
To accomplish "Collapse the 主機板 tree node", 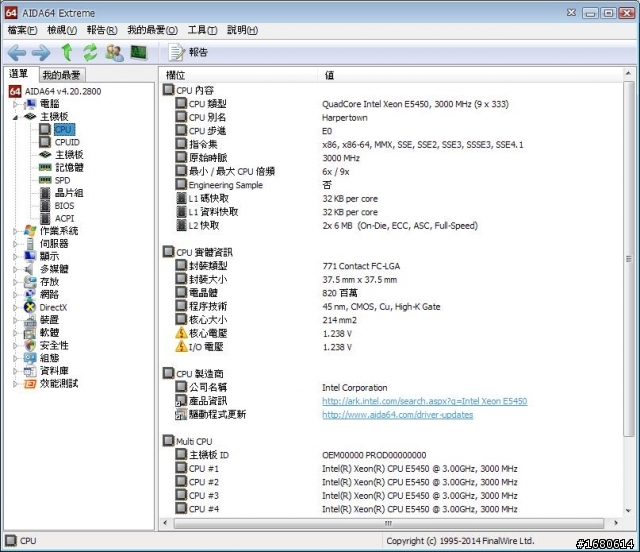I will pos(15,117).
